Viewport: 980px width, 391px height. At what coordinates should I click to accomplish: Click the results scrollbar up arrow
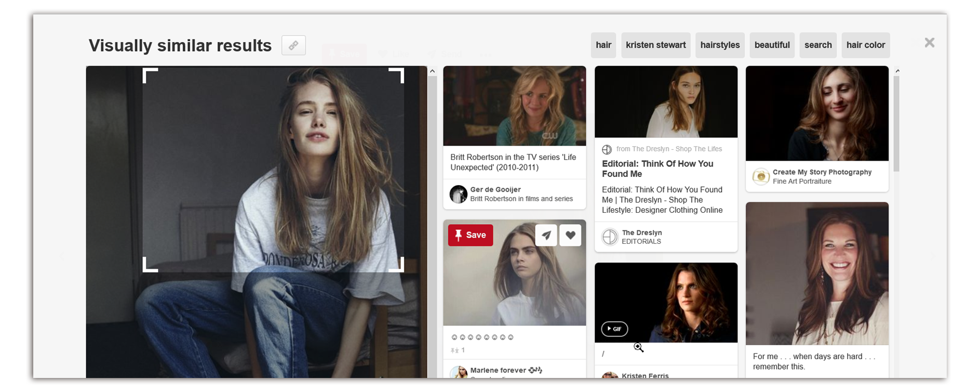pyautogui.click(x=897, y=71)
